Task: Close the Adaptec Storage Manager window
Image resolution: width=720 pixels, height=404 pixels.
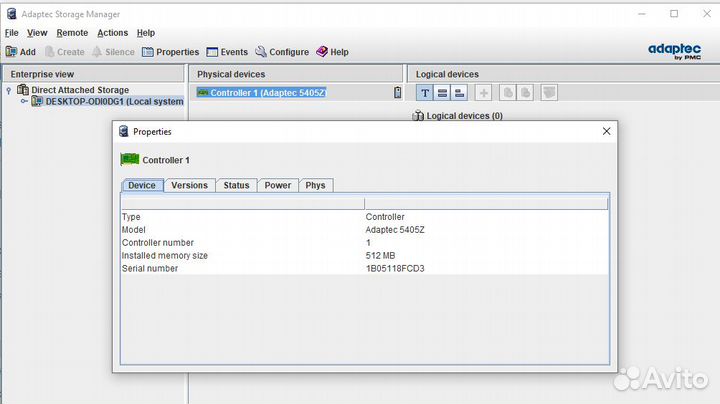Action: click(707, 14)
